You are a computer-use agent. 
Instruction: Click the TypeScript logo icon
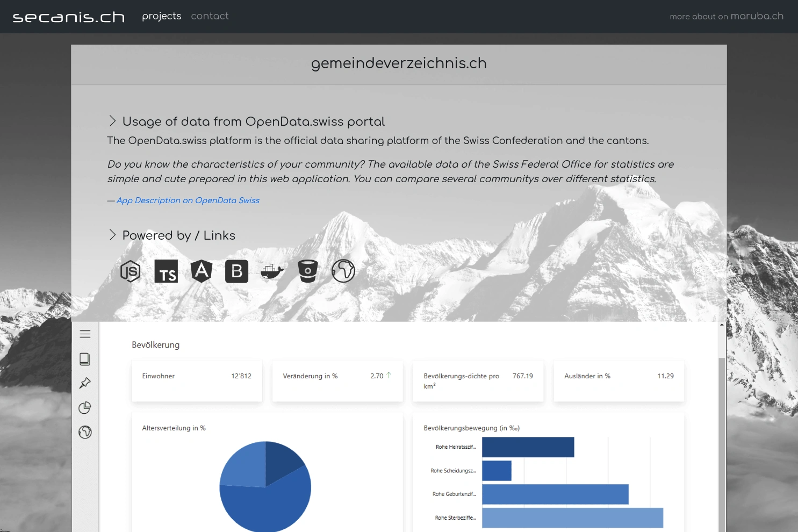166,271
